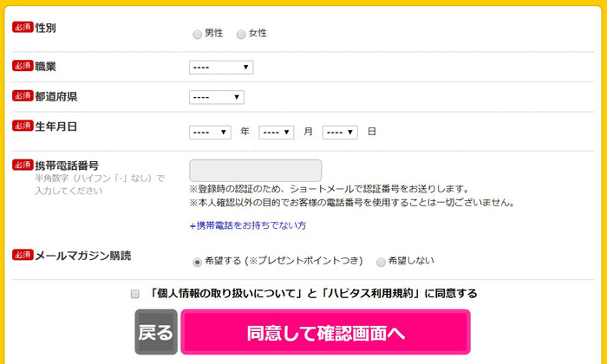Click the 性別 label text
This screenshot has height=364, width=607.
click(x=45, y=28)
